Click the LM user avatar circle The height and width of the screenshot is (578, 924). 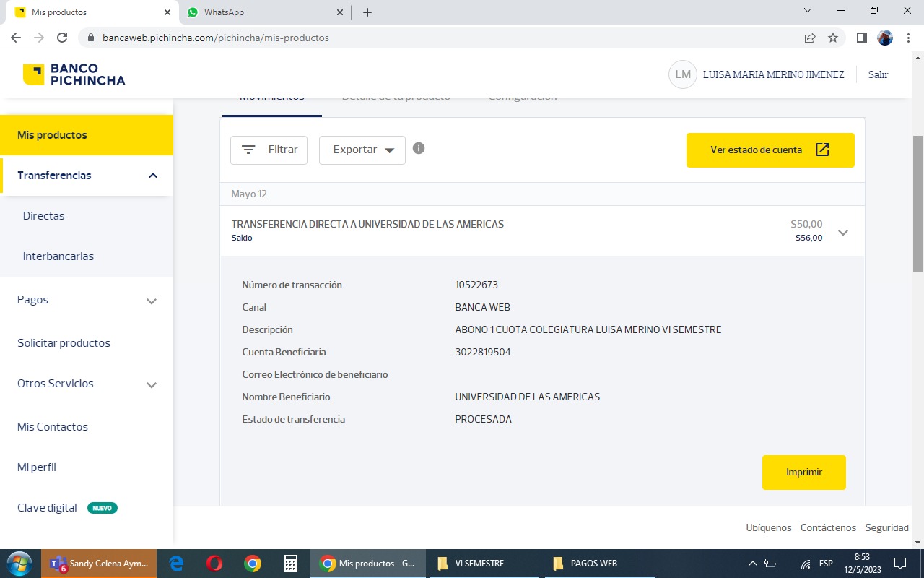click(x=682, y=74)
